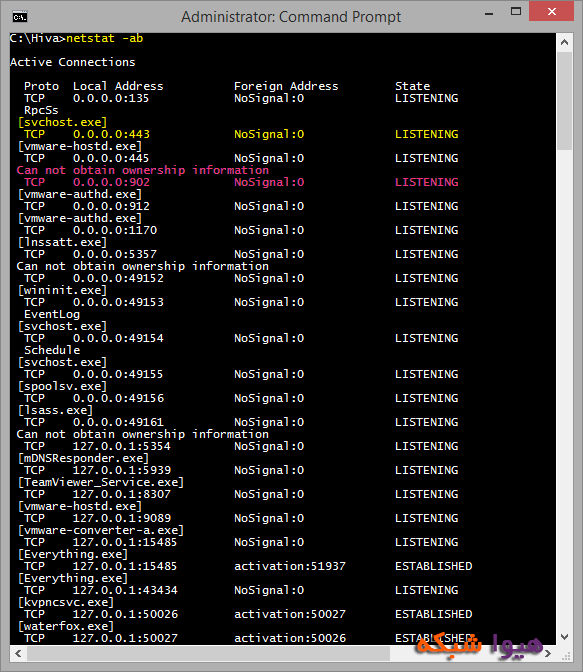Click the red ownership information line
Image resolution: width=583 pixels, height=672 pixels.
pyautogui.click(x=143, y=170)
